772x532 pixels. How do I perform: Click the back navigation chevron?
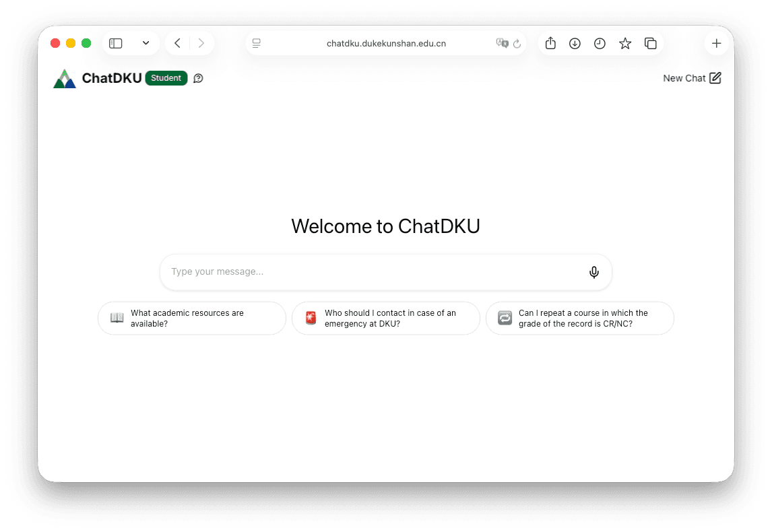(176, 42)
